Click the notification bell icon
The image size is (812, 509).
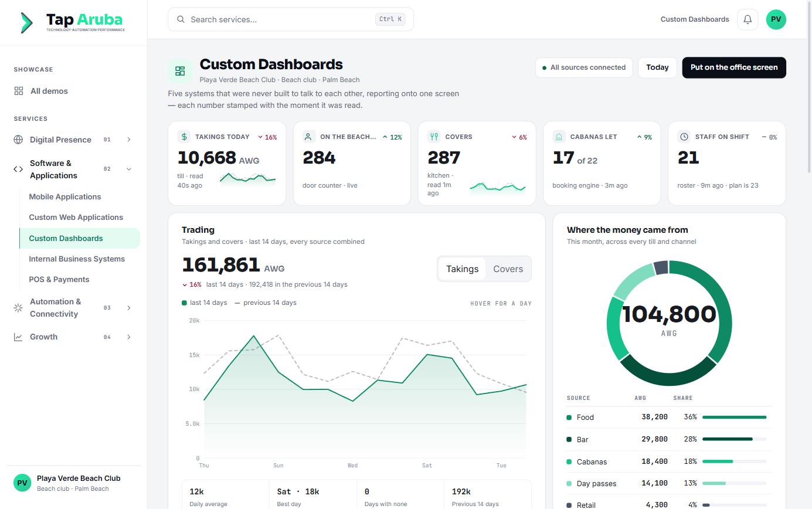pos(748,19)
